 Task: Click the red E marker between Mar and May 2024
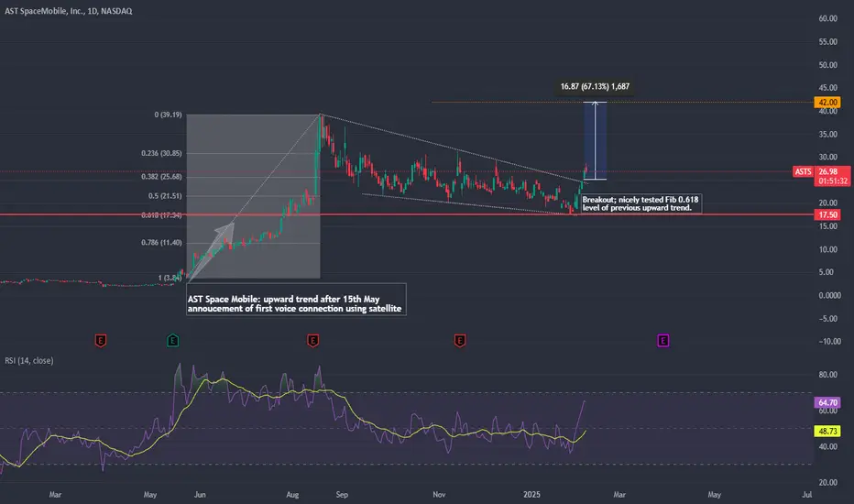(x=100, y=341)
